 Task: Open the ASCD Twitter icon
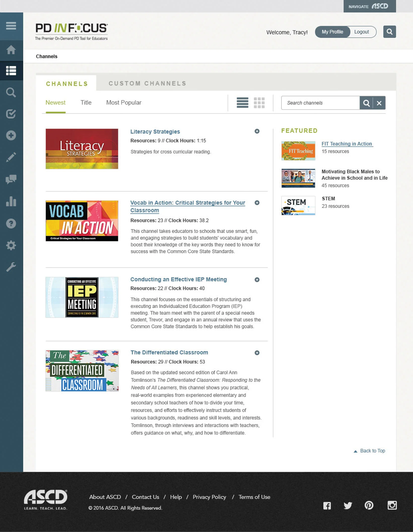[x=348, y=505]
